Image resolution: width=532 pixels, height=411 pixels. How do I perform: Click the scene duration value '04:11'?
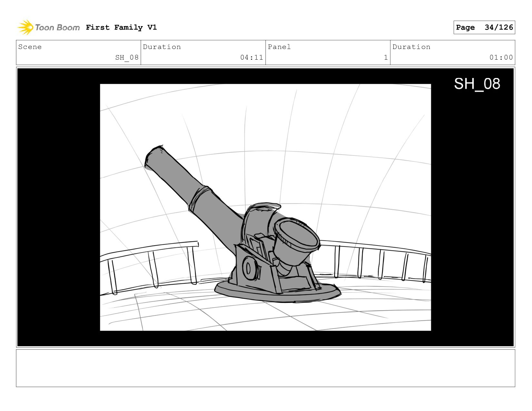point(251,57)
